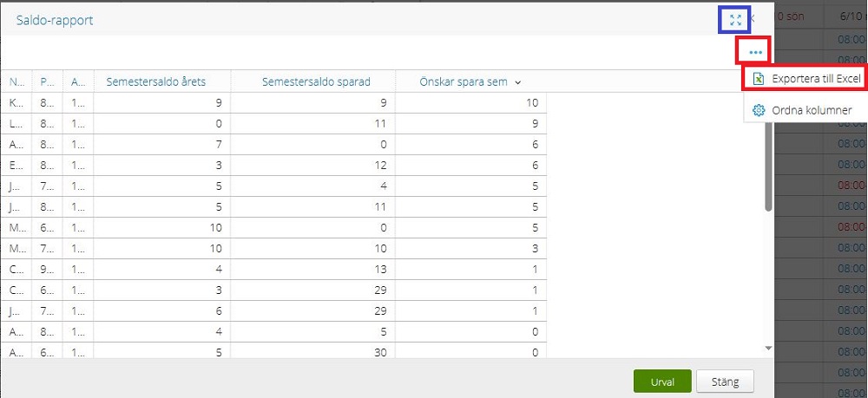Click the narrow A... column header
This screenshot has width=868, height=398.
coord(78,82)
